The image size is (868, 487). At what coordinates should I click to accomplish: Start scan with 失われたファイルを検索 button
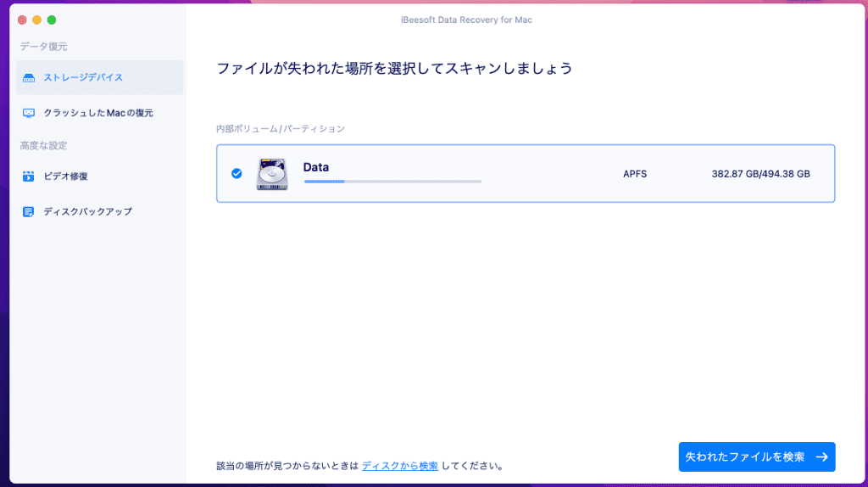tap(757, 457)
